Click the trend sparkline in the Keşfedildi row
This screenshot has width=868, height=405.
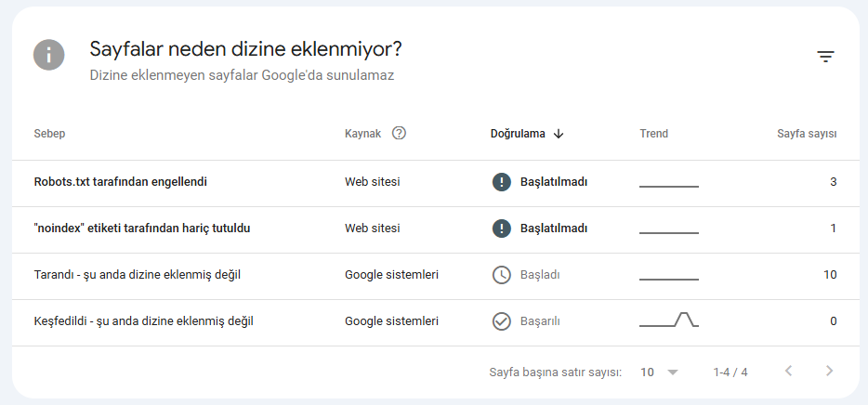coord(669,320)
